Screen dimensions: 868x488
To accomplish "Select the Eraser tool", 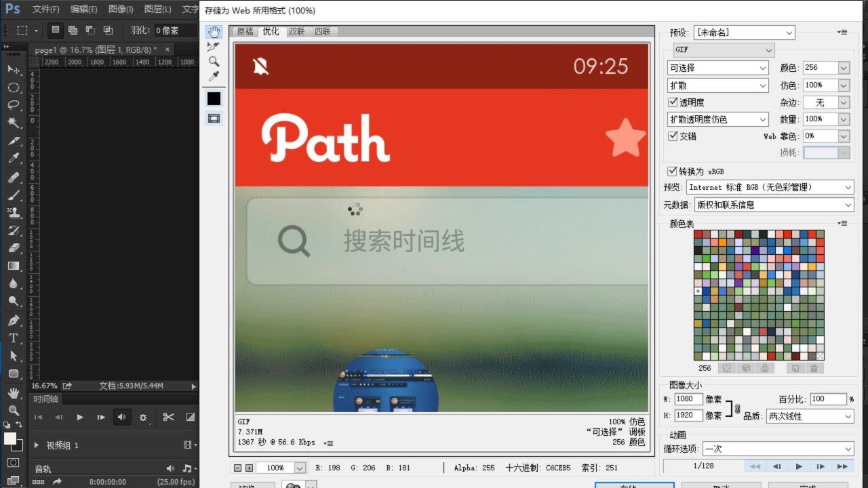I will tap(13, 248).
